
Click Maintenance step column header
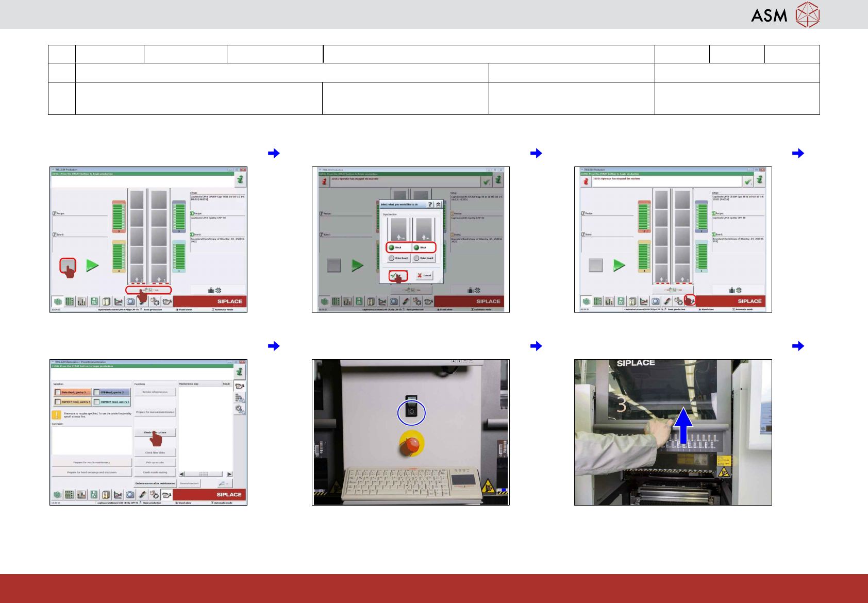200,384
